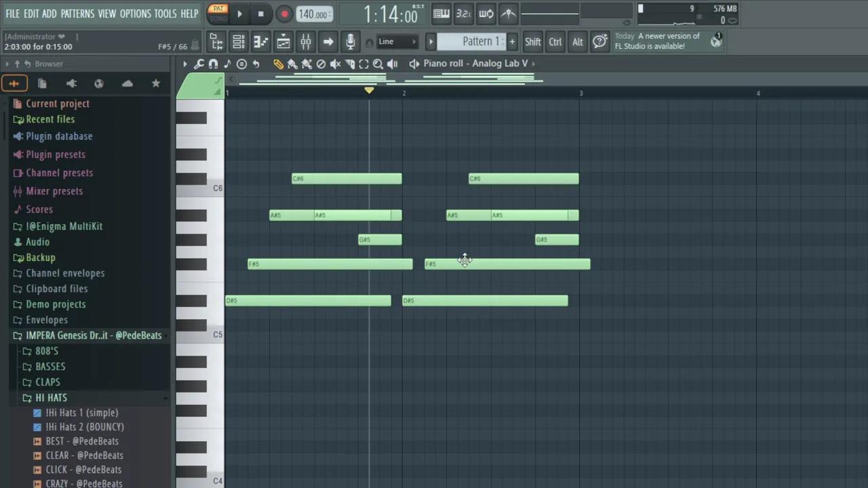Click the microphone recording icon
The height and width of the screenshot is (488, 868).
[x=351, y=42]
